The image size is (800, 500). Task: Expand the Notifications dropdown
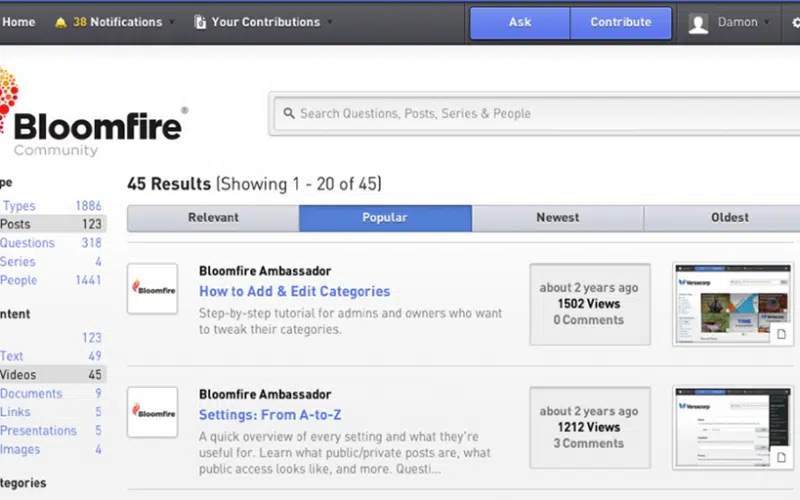(x=171, y=22)
